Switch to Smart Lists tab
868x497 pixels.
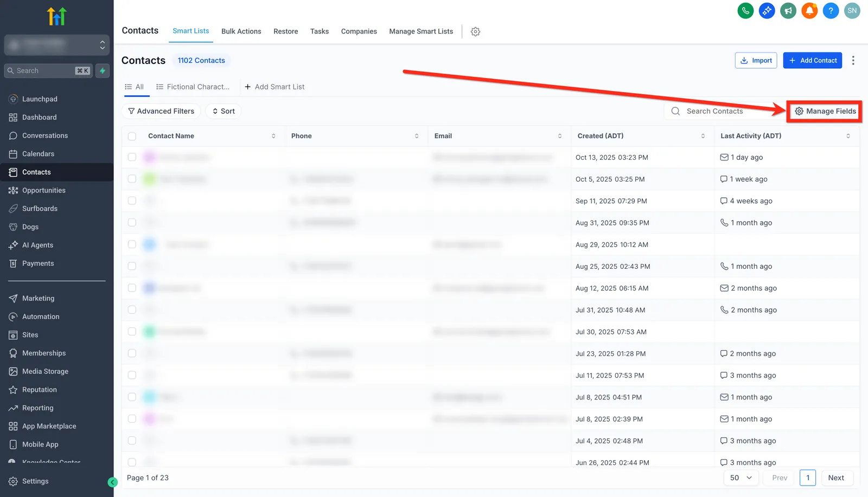pyautogui.click(x=191, y=31)
